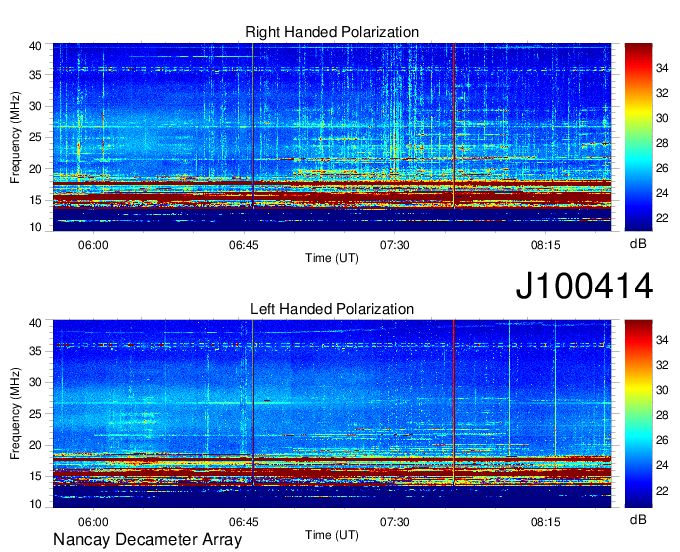Click the top plot's 'Time (UT)' label

coord(332,258)
